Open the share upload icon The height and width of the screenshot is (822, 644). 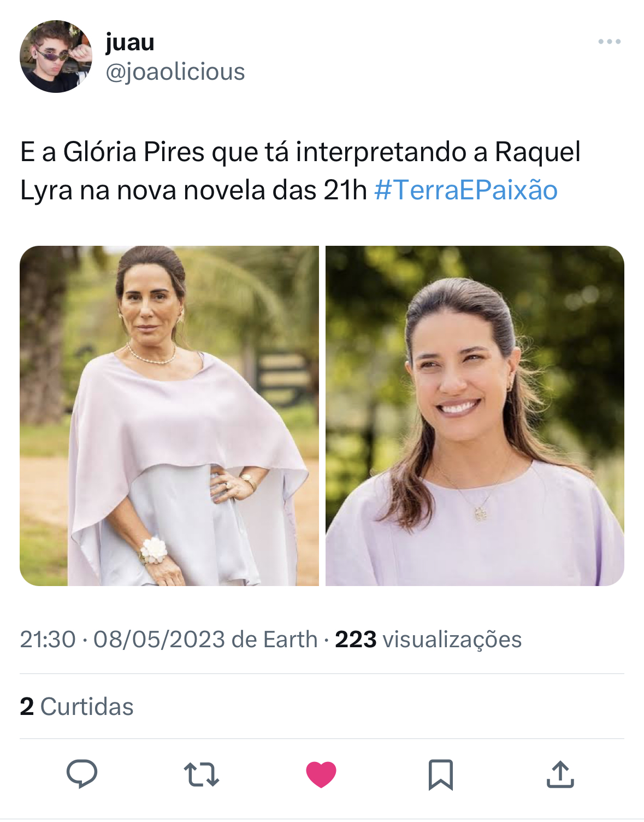560,774
